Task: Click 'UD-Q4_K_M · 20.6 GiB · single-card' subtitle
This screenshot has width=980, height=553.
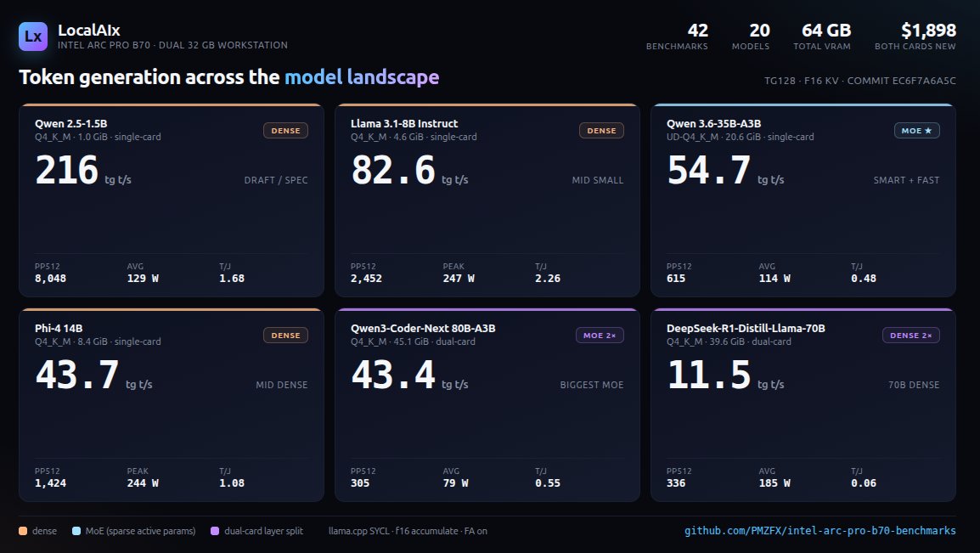Action: (740, 137)
